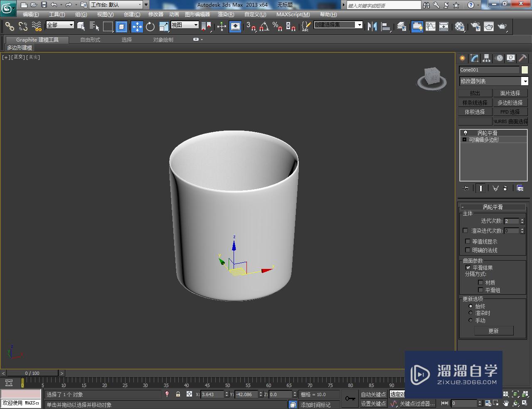
Task: Click the teapot Render Production icon
Action: pyautogui.click(x=502, y=27)
